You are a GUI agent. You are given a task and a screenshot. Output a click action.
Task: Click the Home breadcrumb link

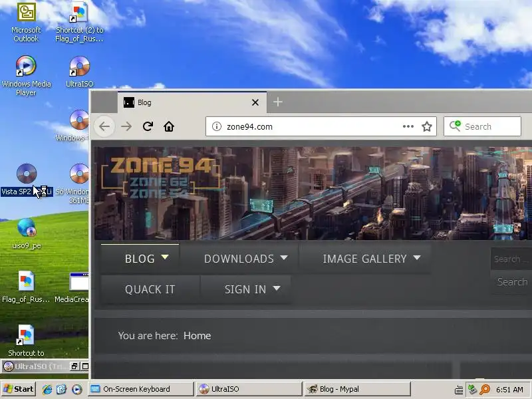click(197, 336)
